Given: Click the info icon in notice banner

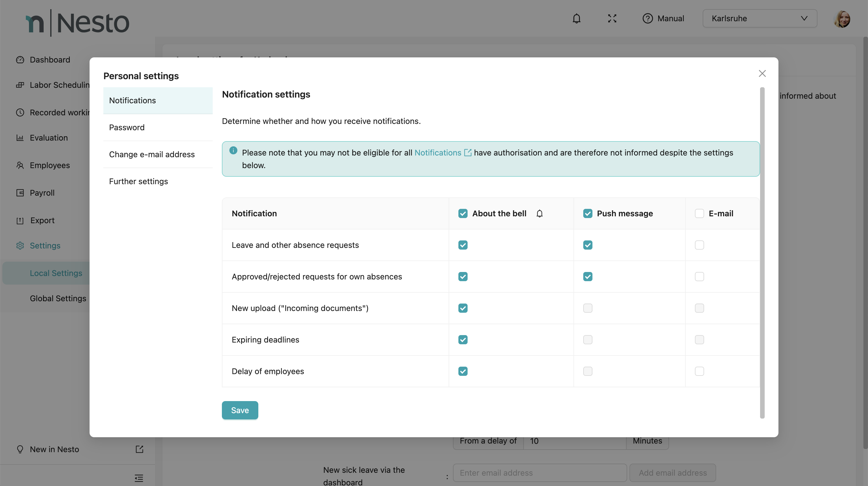Looking at the screenshot, I should (233, 151).
